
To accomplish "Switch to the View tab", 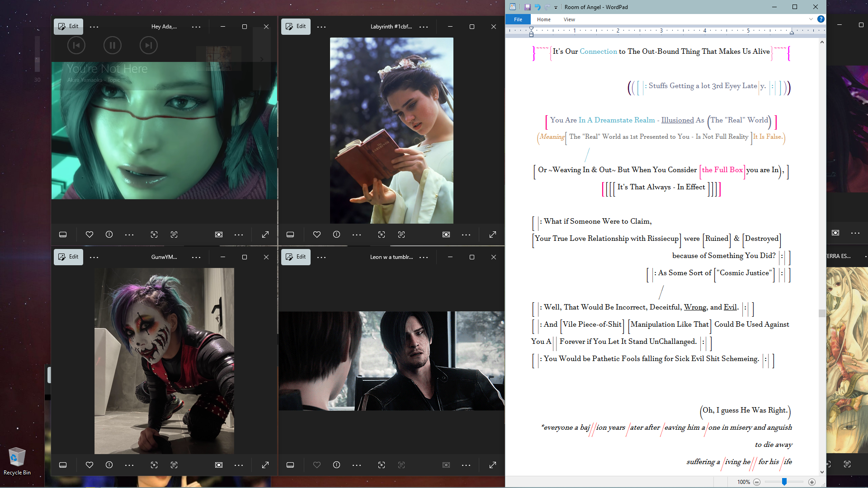I will (569, 19).
